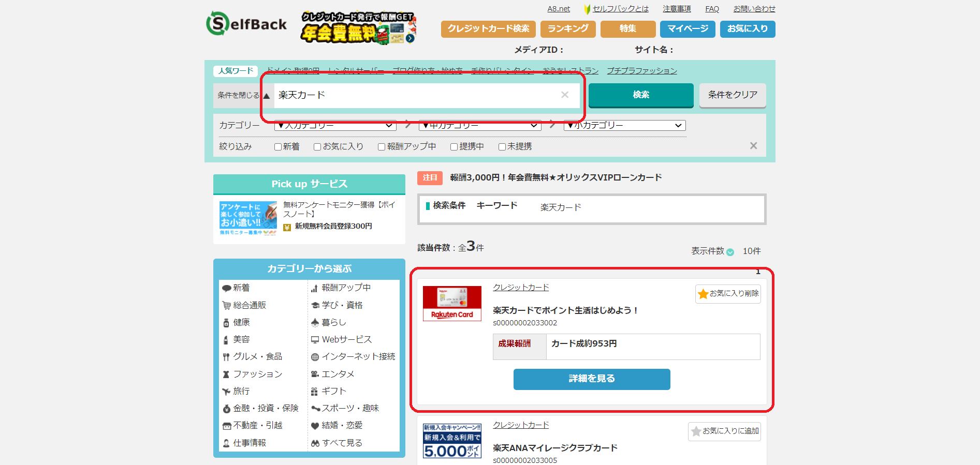
Task: Open the クレジットカード検索 tab
Action: tap(488, 29)
